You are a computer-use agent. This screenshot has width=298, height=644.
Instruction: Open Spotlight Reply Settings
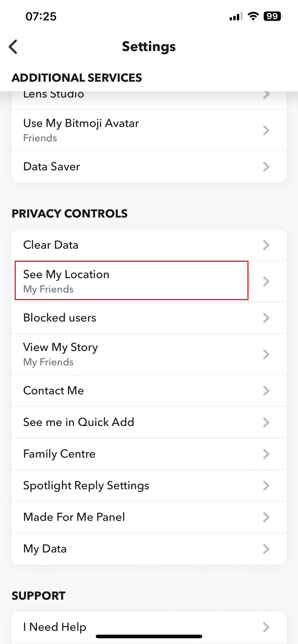coord(149,486)
